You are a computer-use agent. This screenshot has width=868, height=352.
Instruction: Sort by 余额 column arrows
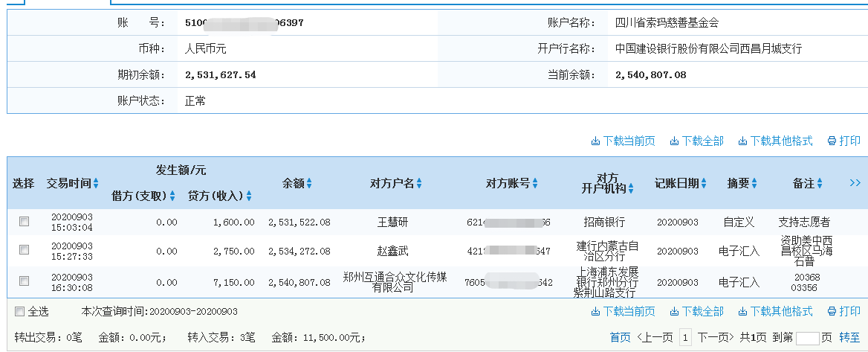pos(309,184)
